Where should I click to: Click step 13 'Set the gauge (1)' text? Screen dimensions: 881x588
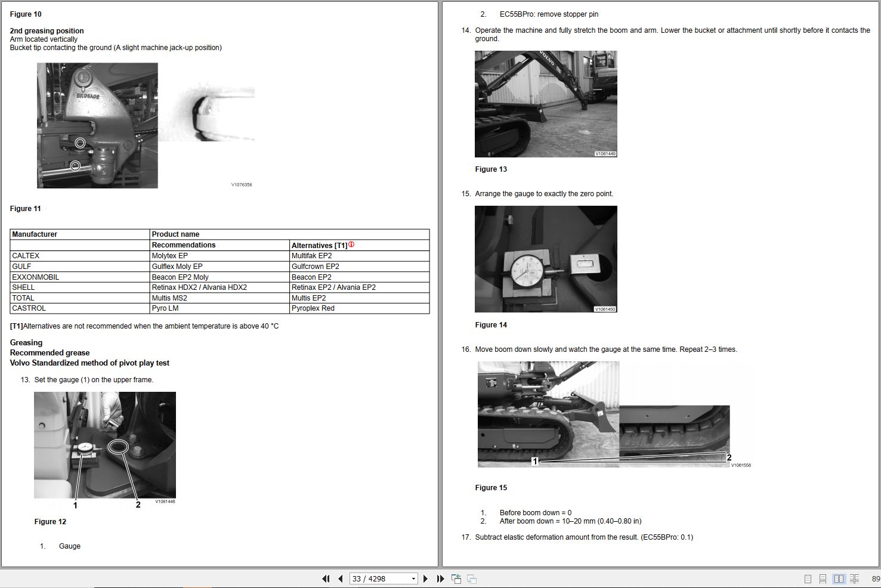94,380
